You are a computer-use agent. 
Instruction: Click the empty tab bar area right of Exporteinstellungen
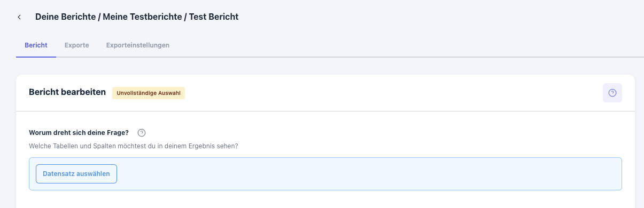coord(406,45)
